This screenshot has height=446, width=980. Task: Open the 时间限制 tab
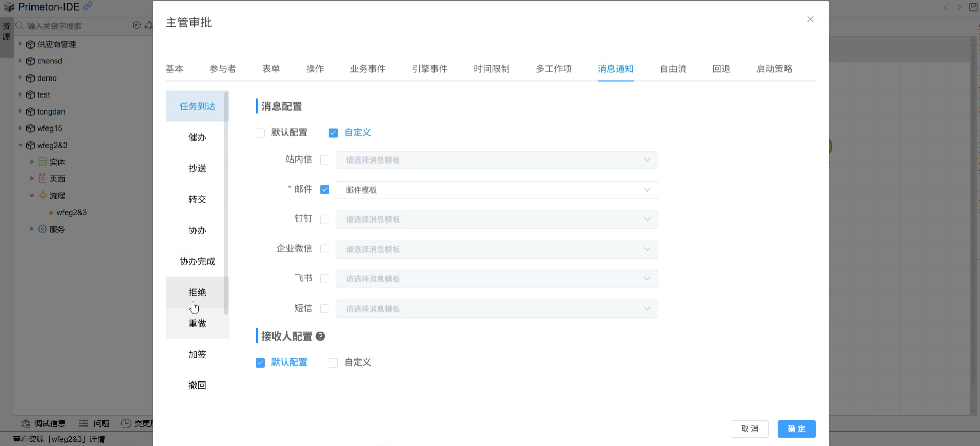(491, 69)
